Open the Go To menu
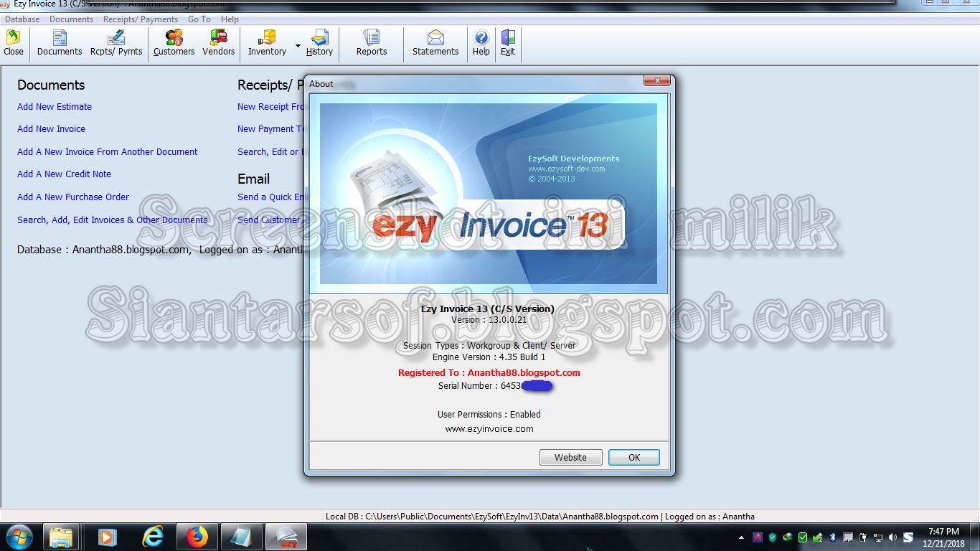The image size is (980, 551). click(x=199, y=19)
